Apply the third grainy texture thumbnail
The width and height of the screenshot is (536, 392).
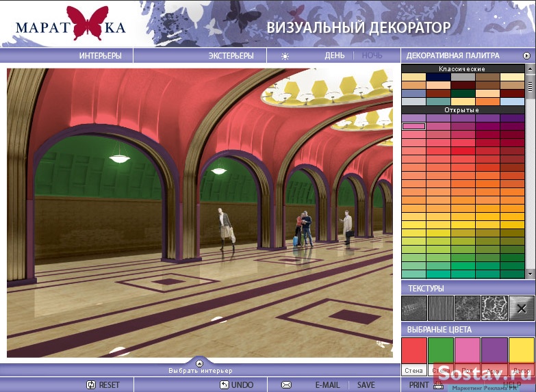click(468, 309)
